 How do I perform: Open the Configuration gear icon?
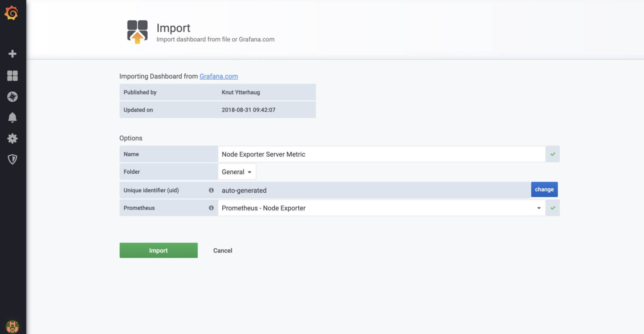[x=12, y=138]
